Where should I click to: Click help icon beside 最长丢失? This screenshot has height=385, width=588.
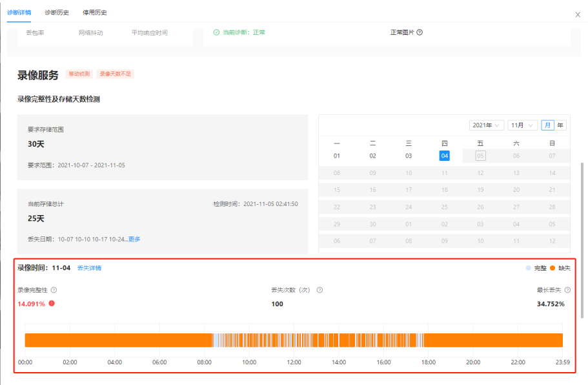567,290
